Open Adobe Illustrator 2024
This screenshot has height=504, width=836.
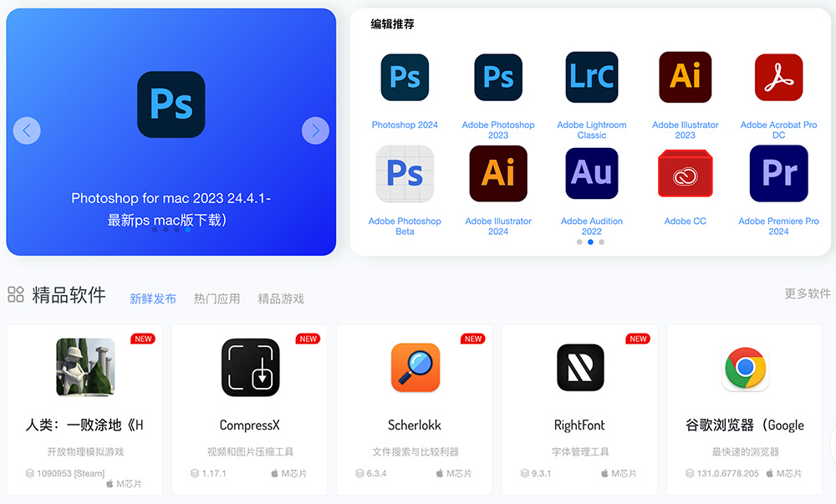tap(498, 173)
